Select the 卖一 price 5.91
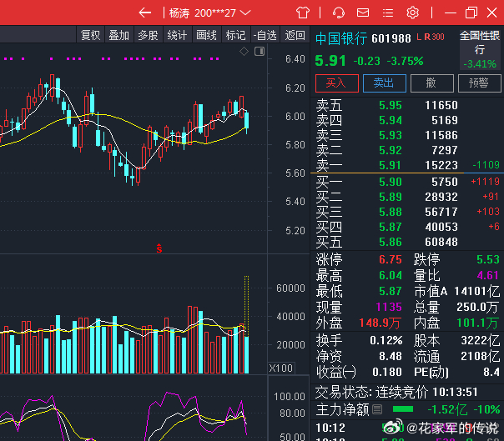The width and height of the screenshot is (504, 441). pyautogui.click(x=391, y=165)
